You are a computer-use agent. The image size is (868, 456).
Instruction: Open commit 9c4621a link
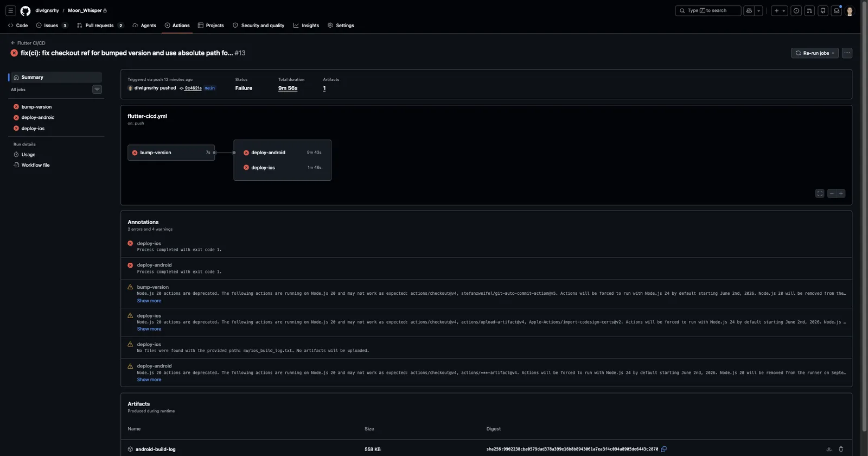click(x=193, y=88)
